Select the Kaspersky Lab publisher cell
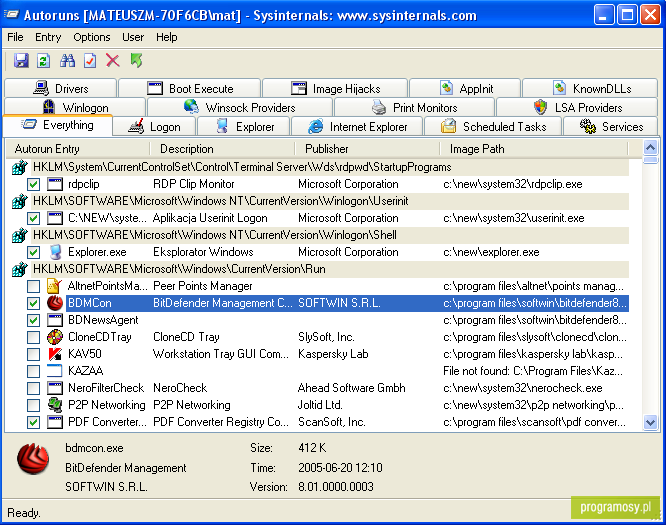 [333, 354]
